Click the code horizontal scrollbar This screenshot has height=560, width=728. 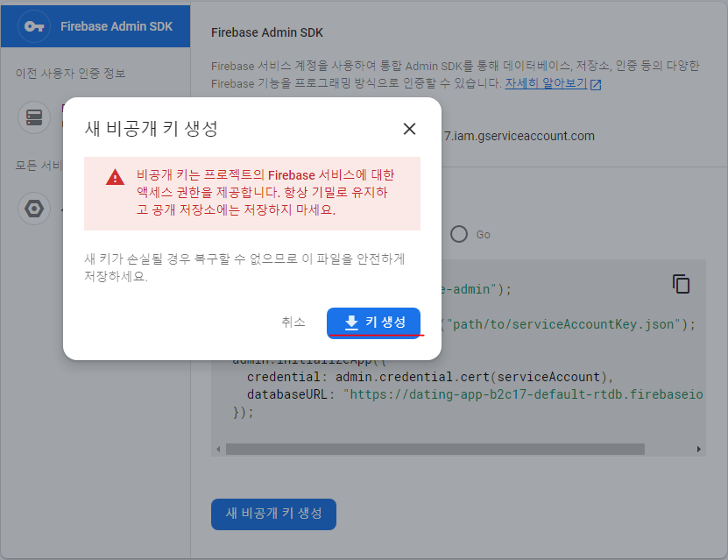(435, 449)
